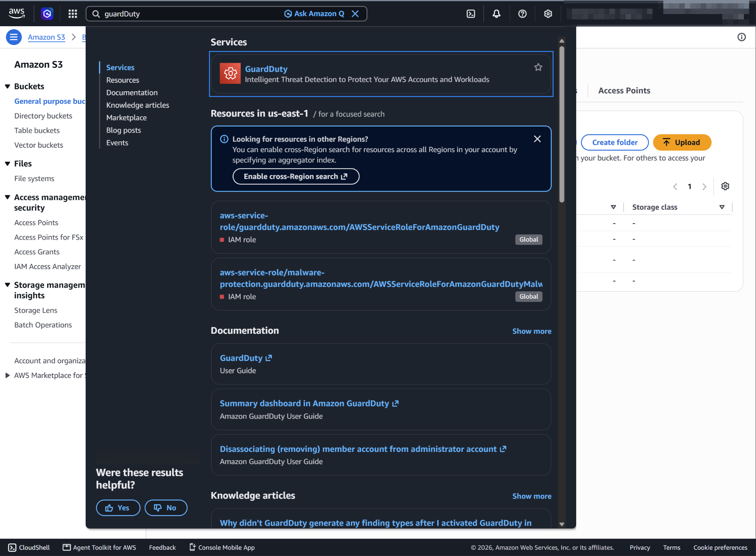Image resolution: width=756 pixels, height=556 pixels.
Task: Switch to the Access Points tab
Action: 624,90
